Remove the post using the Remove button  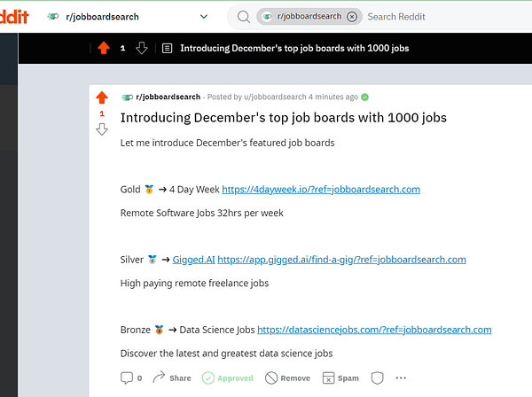coord(287,378)
